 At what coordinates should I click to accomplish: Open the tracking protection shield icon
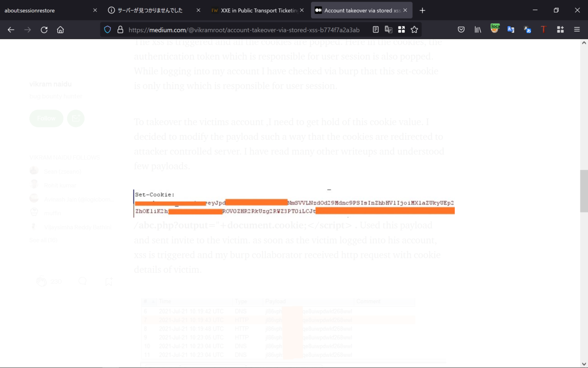pos(108,29)
